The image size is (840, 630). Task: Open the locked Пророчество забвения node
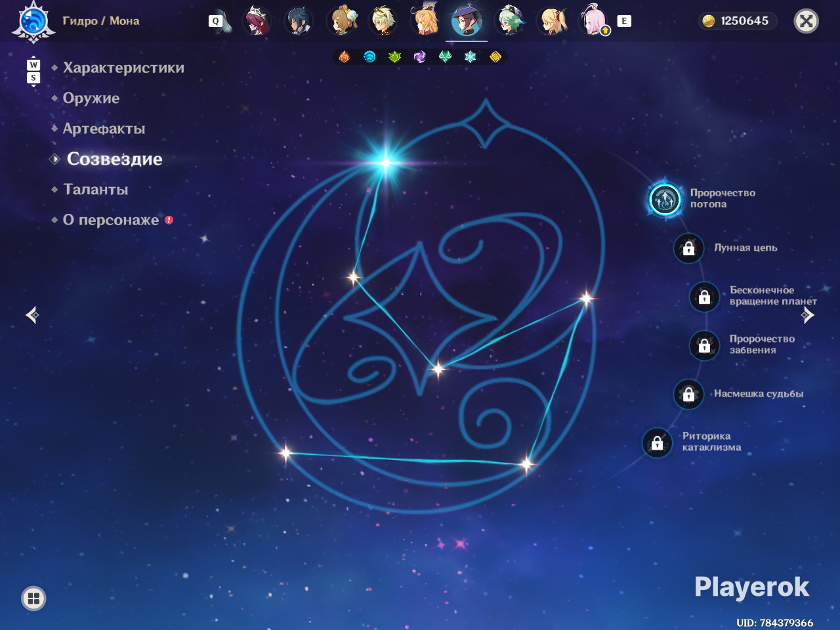705,345
